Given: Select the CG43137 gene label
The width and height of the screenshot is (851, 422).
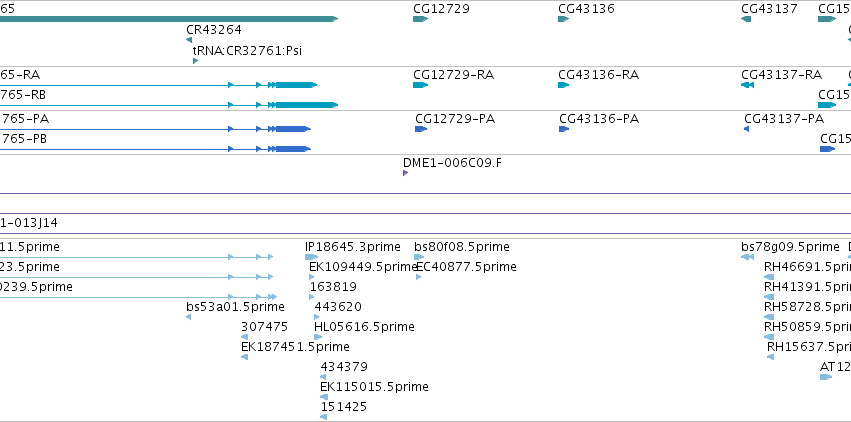Looking at the screenshot, I should tap(770, 9).
